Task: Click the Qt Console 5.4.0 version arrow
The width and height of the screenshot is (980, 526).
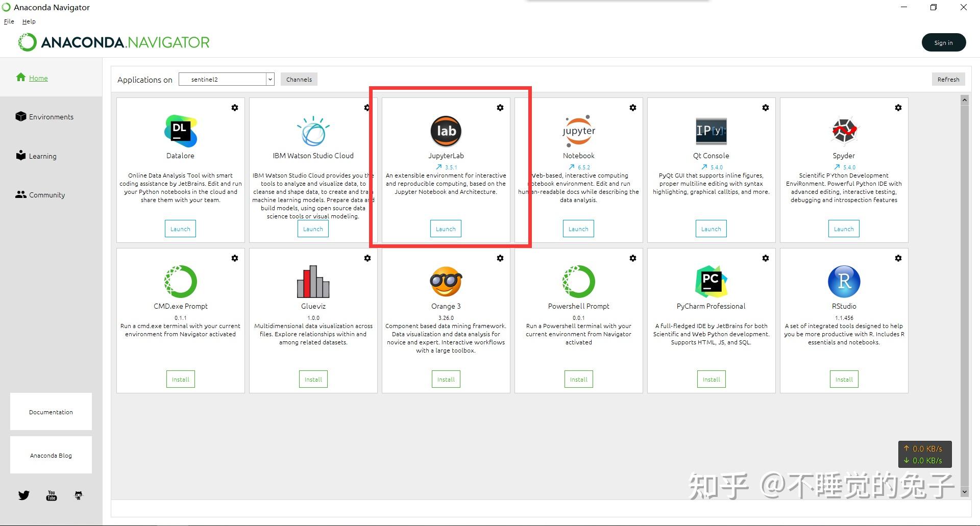Action: [x=704, y=167]
